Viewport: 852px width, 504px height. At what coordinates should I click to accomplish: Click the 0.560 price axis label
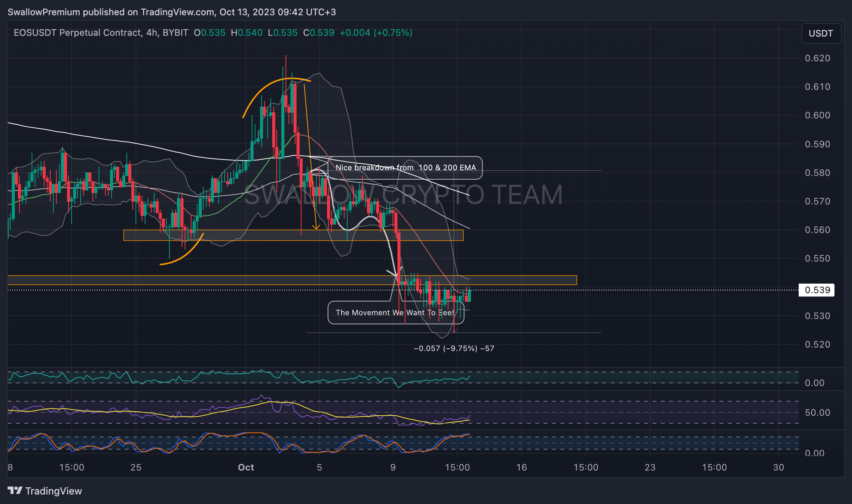[817, 230]
